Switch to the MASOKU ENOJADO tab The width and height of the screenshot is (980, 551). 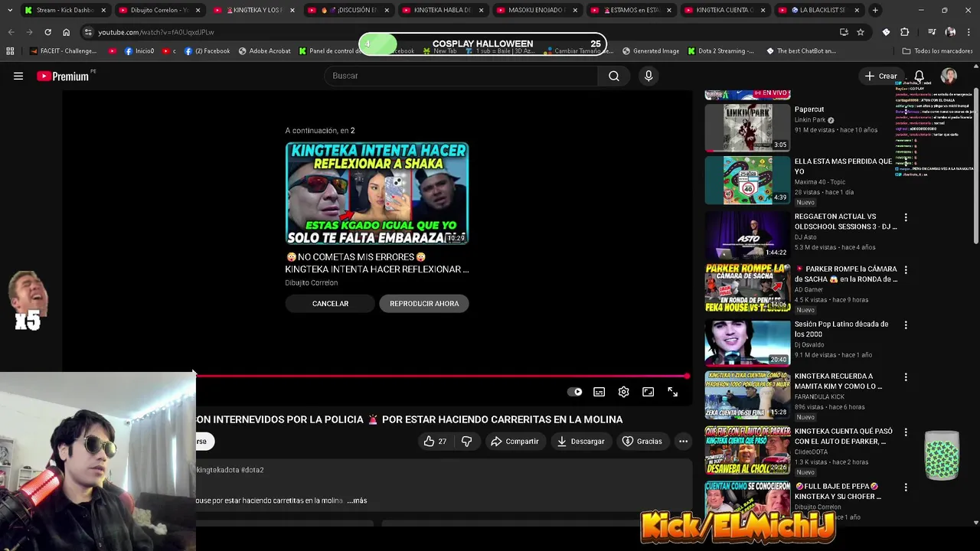click(536, 10)
